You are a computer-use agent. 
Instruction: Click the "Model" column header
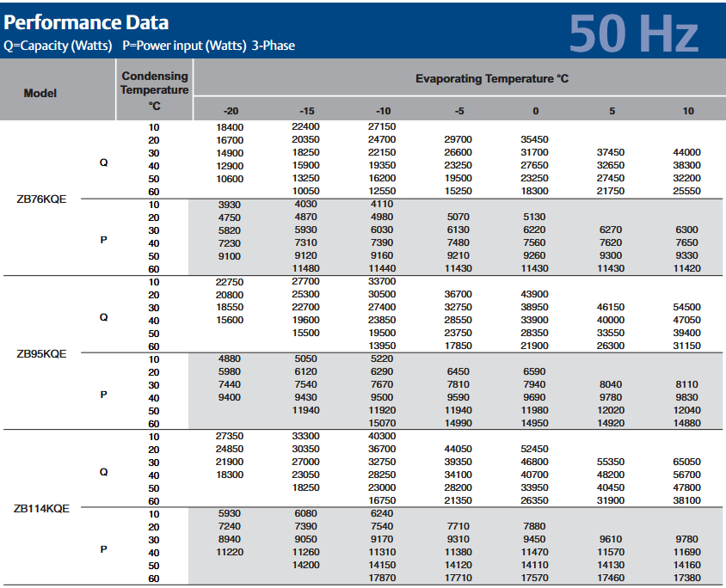point(40,93)
